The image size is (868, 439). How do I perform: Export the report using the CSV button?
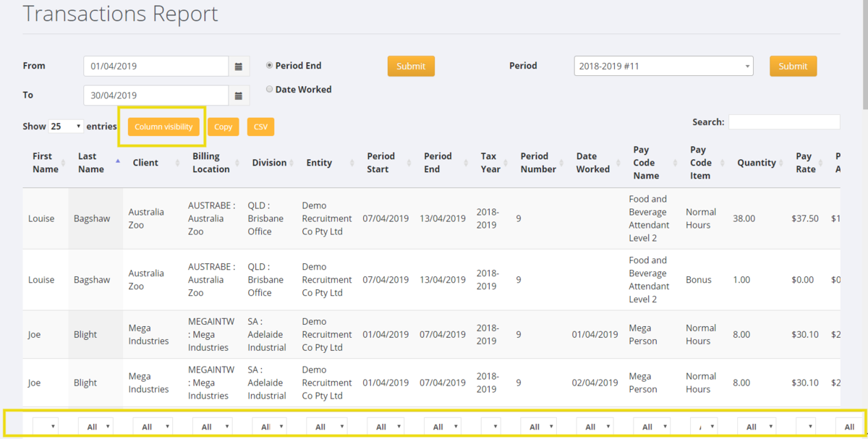click(x=260, y=126)
